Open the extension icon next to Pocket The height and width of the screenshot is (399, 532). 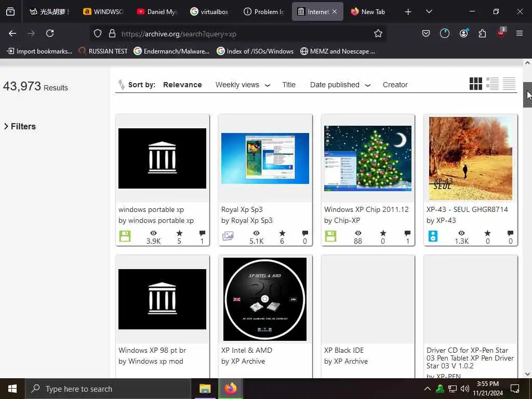445,33
